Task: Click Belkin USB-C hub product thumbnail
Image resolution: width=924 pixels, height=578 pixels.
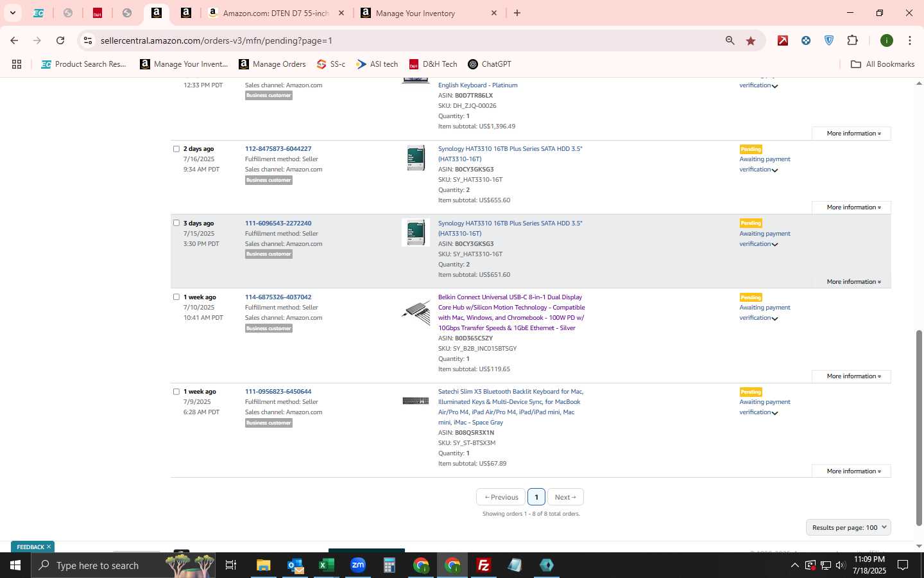Action: click(x=416, y=313)
